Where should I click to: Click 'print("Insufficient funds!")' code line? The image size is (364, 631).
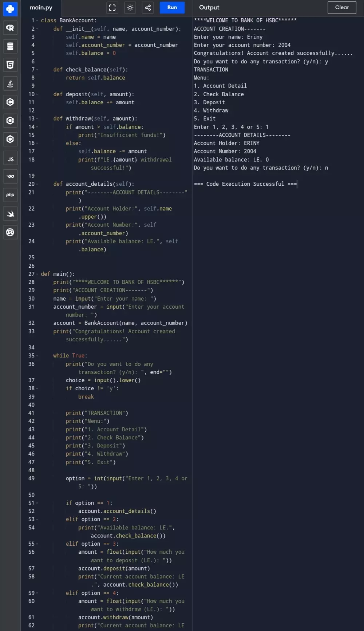coord(122,135)
